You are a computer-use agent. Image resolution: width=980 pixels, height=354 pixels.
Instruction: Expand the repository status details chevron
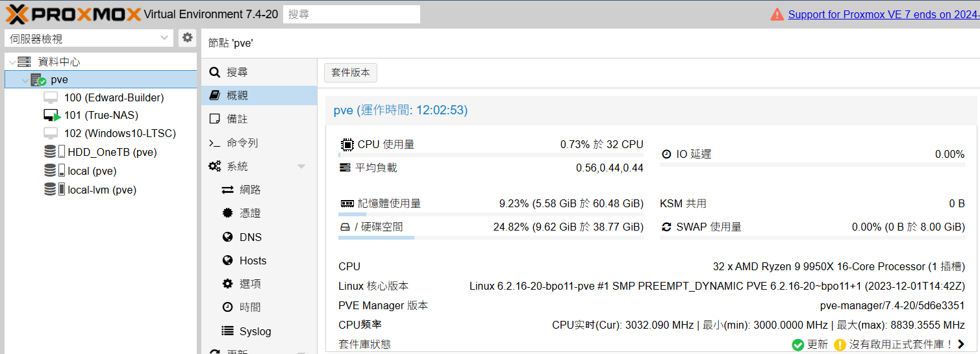point(961,344)
